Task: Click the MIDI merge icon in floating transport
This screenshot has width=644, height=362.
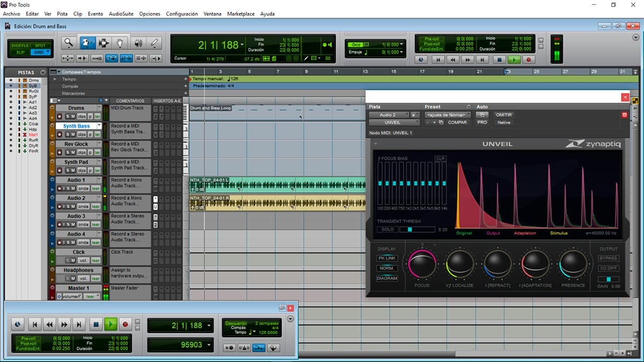Action: pos(258,348)
